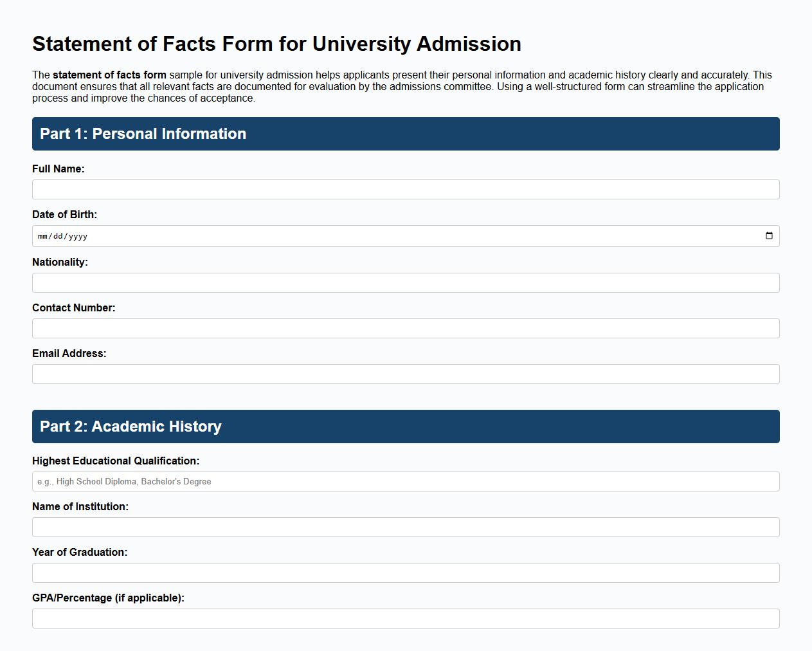Click the yyyy year segment of Date of Birth
This screenshot has height=651, width=812.
pyautogui.click(x=77, y=235)
